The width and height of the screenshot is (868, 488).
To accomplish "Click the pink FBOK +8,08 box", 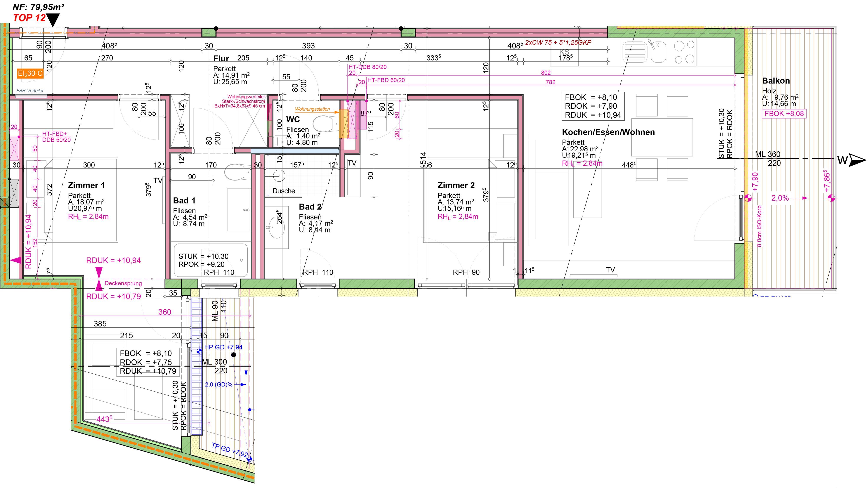I will [784, 113].
